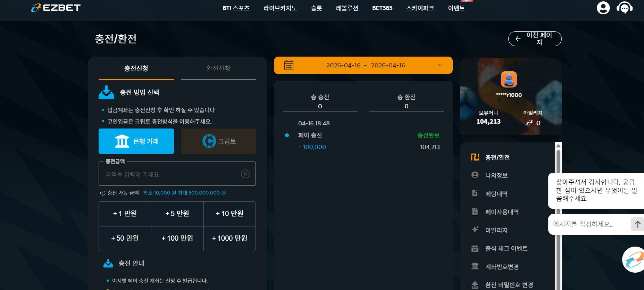The image size is (644, 290).
Task: Select the 크립토 payment method
Action: [218, 141]
